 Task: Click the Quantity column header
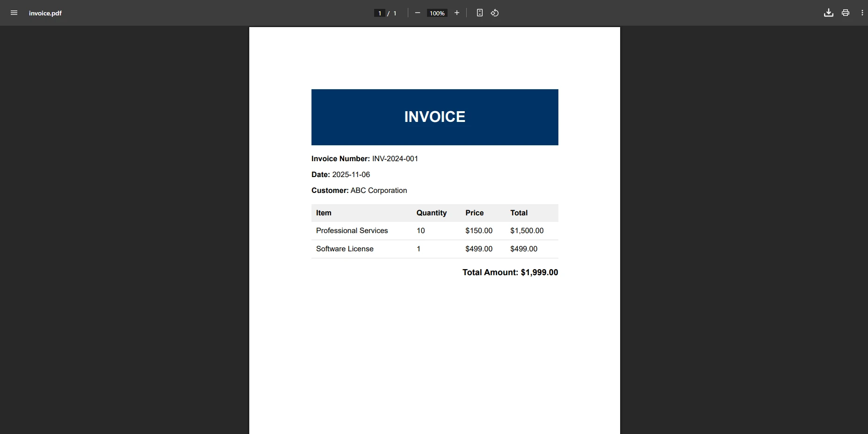click(431, 213)
